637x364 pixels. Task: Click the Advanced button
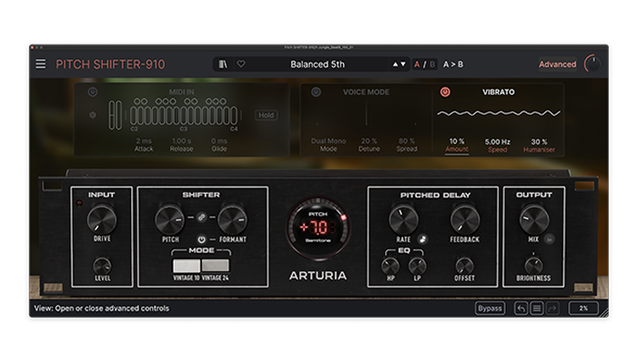pyautogui.click(x=557, y=64)
